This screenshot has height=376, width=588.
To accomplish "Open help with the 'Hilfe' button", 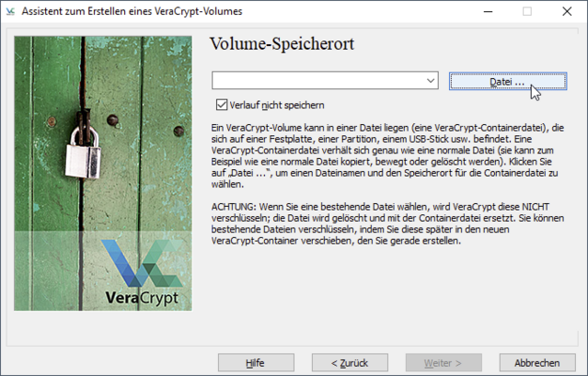I will (x=256, y=362).
